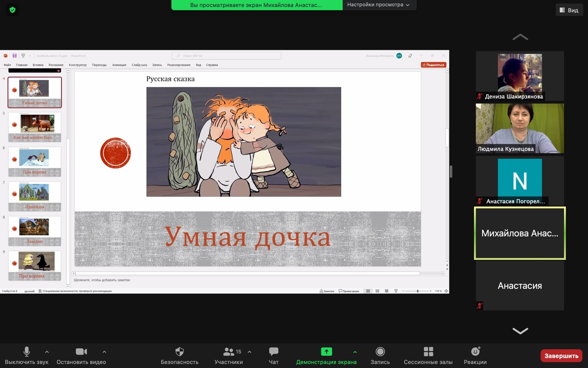Screen dimensions: 588x368
Task: Open the Вставка ribbon tab
Action: tap(38, 65)
